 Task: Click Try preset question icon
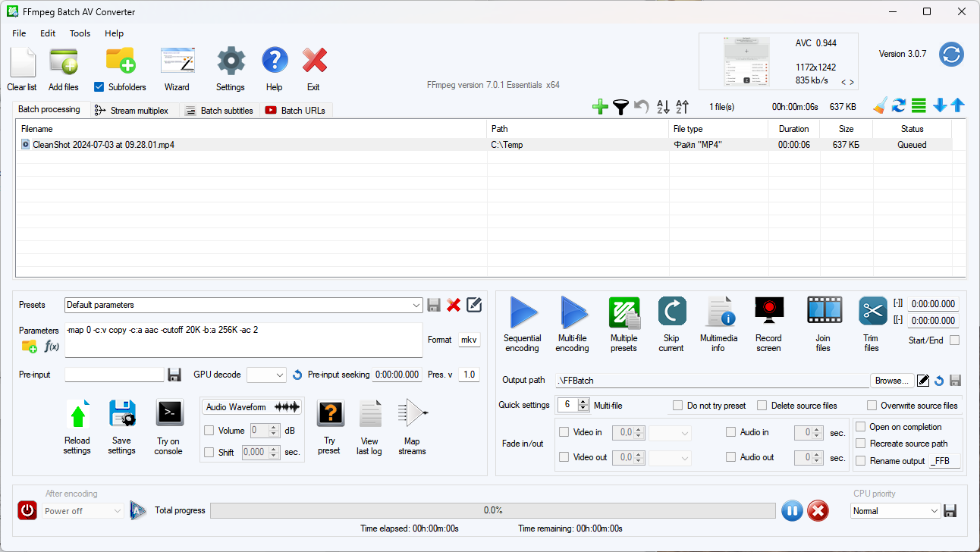click(330, 414)
